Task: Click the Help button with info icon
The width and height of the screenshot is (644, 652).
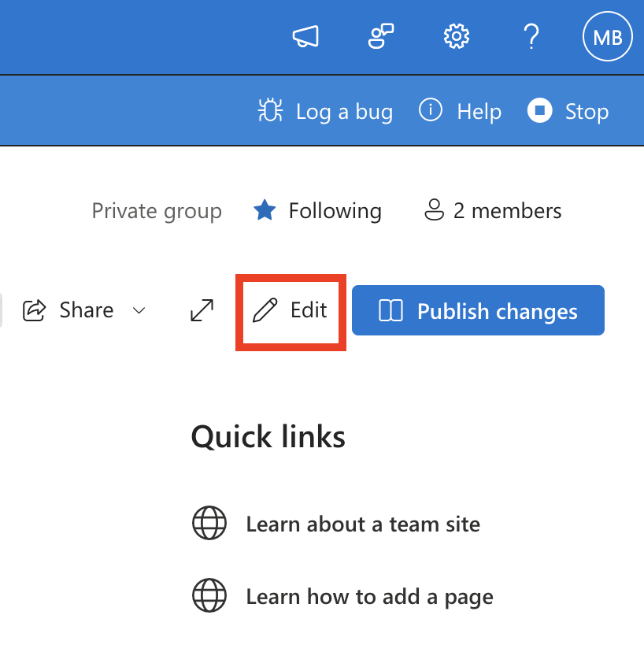Action: [460, 111]
